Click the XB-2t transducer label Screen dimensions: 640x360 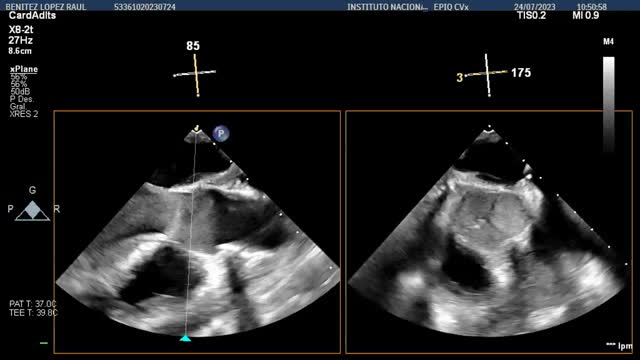[21, 30]
